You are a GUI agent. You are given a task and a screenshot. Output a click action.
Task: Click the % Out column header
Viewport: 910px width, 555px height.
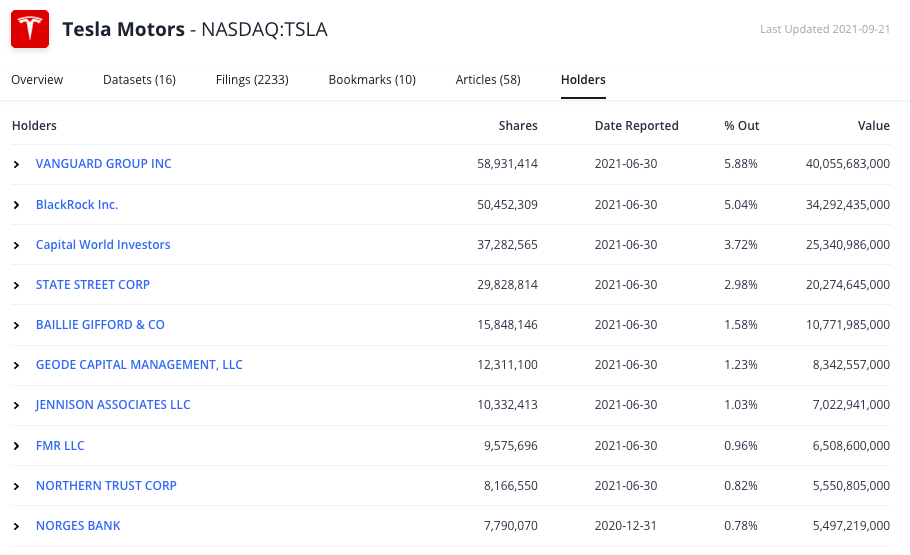coord(741,125)
